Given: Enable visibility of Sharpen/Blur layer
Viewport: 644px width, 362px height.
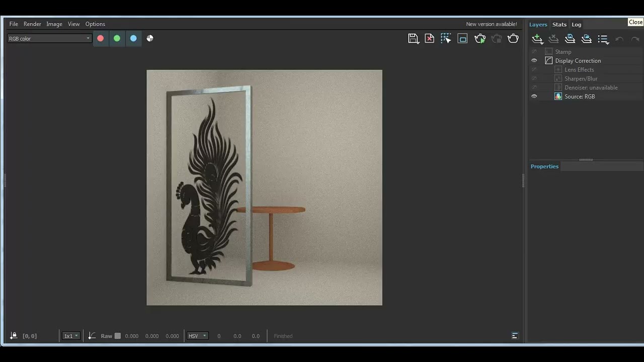Looking at the screenshot, I should tap(534, 79).
